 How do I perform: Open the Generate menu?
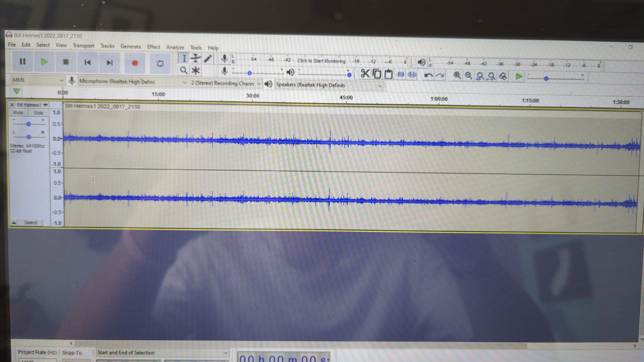click(x=131, y=47)
